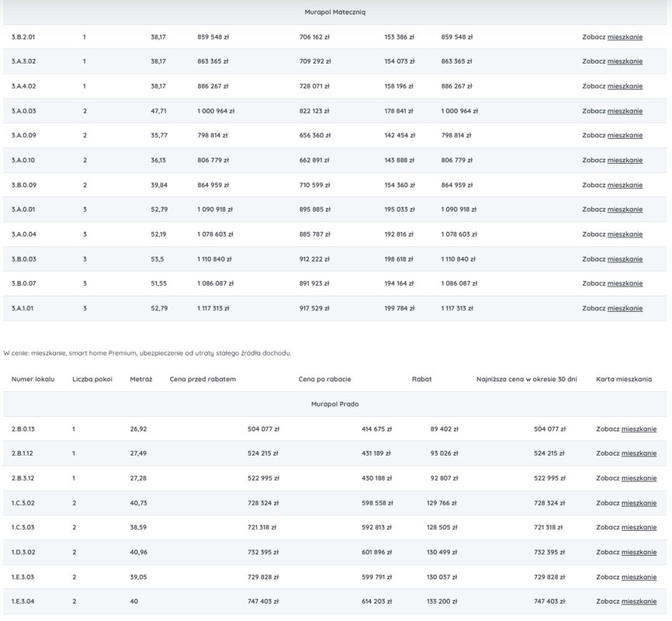Click discount value 130 499 zł
The image size is (672, 621).
tap(442, 553)
